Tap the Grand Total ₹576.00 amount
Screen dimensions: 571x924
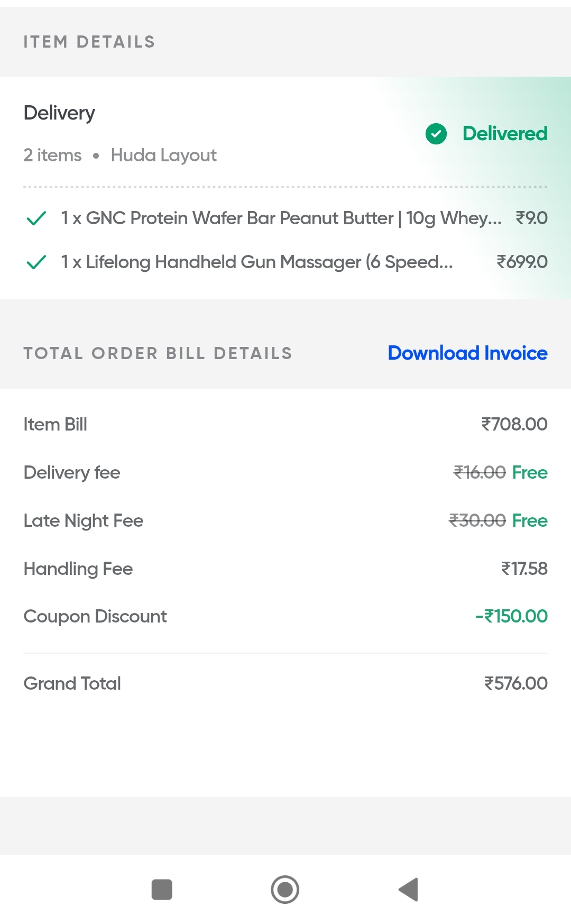coord(515,683)
